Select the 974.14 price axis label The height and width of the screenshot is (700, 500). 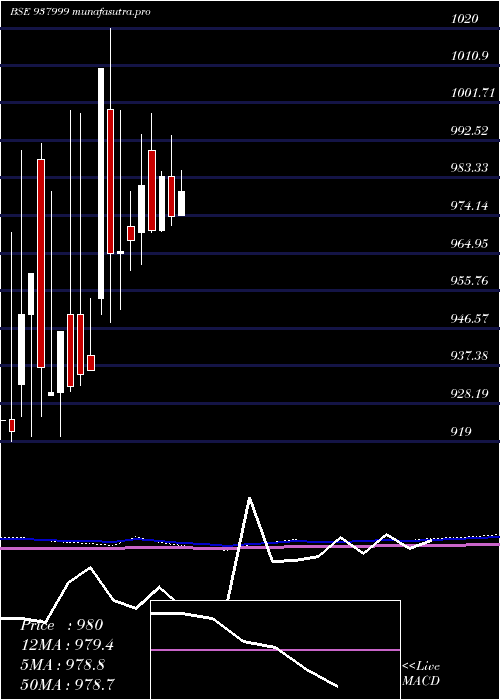471,206
